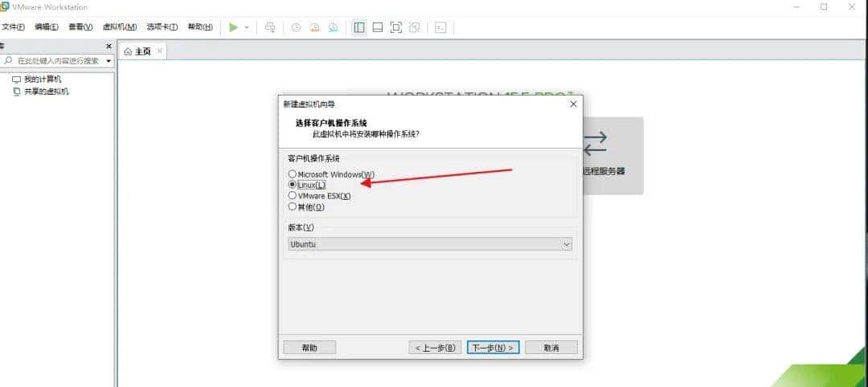The height and width of the screenshot is (387, 868).
Task: Close the 主页 tab
Action: pos(159,51)
